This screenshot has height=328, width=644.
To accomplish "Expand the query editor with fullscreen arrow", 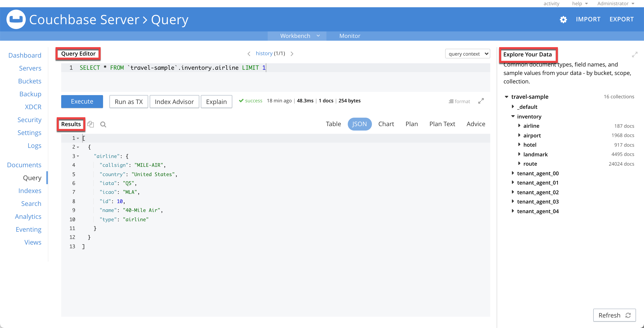I will point(481,101).
